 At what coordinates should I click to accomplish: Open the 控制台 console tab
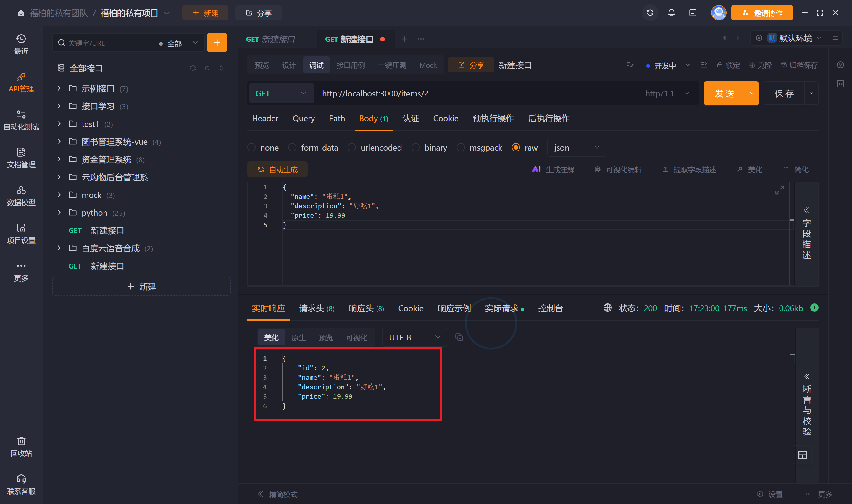pos(551,308)
